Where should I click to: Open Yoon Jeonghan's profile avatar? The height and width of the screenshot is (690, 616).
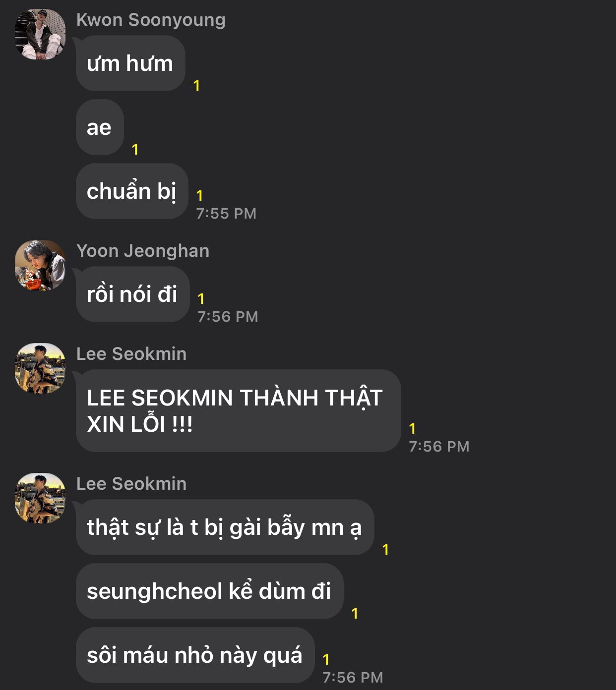tap(40, 265)
